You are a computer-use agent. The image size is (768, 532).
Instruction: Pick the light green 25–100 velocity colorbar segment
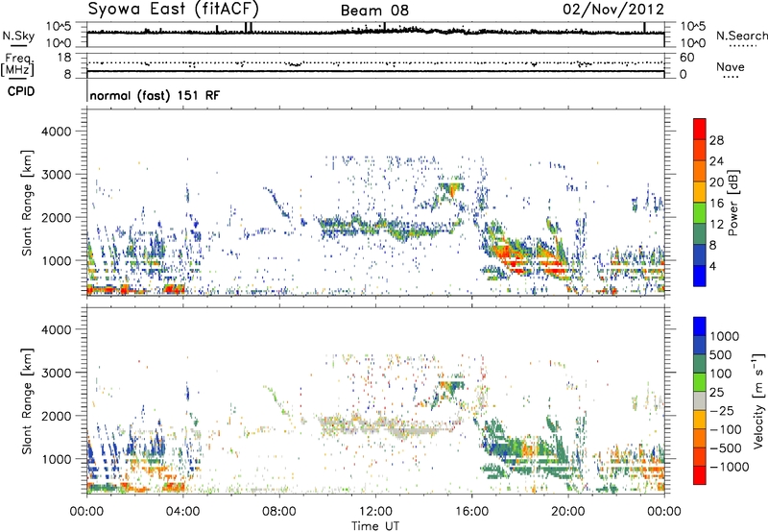pos(700,382)
